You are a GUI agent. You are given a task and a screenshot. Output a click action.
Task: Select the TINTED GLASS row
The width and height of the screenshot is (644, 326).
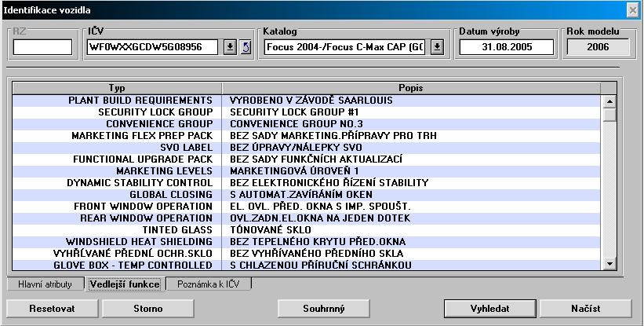tap(314, 229)
